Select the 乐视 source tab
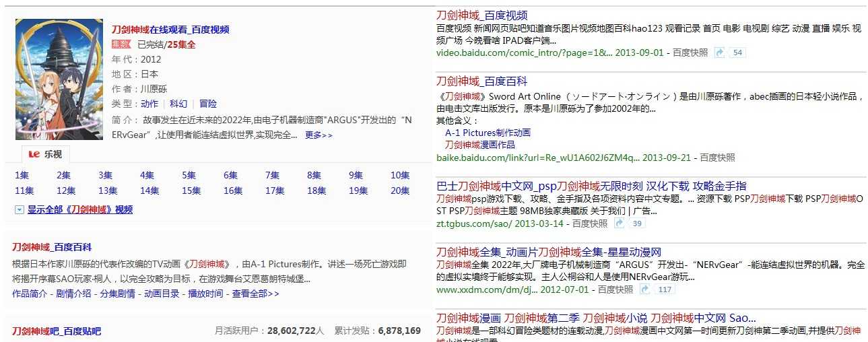The height and width of the screenshot is (342, 868). click(x=46, y=154)
